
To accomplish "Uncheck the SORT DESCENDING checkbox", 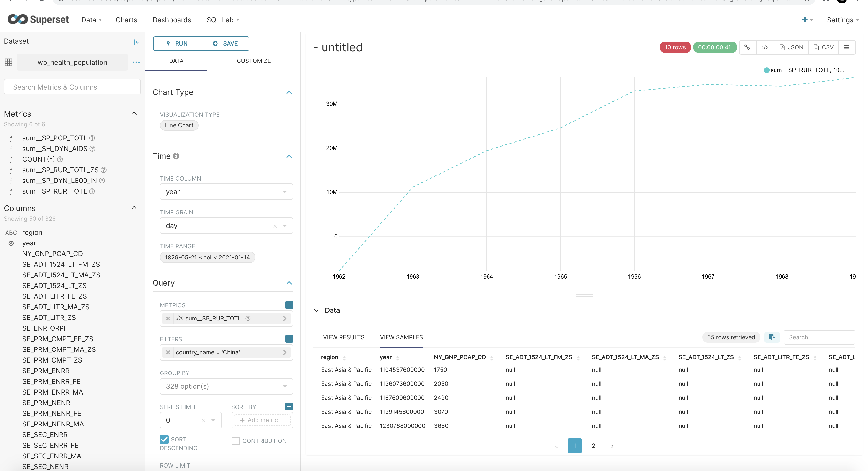I will (x=164, y=439).
